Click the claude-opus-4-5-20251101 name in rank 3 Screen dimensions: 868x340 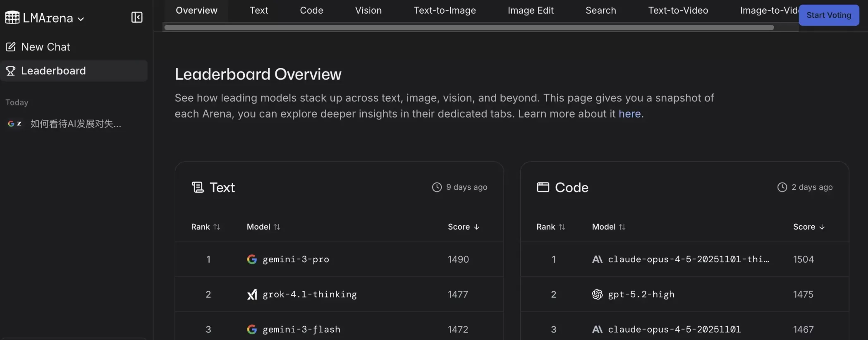click(674, 330)
